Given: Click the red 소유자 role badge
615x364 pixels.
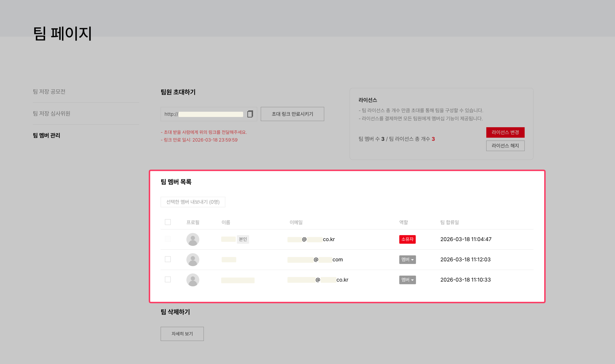Looking at the screenshot, I should point(407,239).
